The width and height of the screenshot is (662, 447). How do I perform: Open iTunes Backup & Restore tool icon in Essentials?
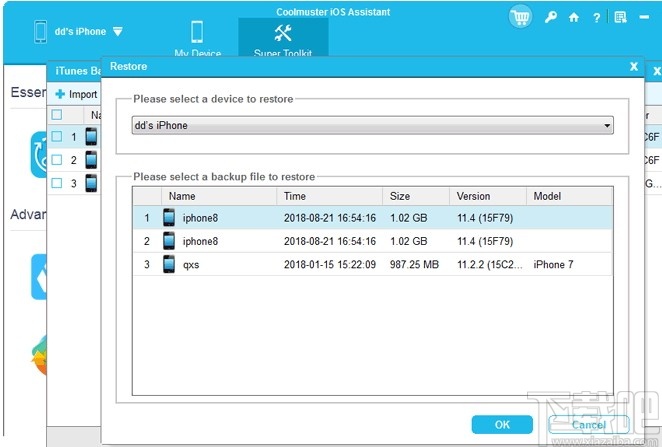point(38,154)
